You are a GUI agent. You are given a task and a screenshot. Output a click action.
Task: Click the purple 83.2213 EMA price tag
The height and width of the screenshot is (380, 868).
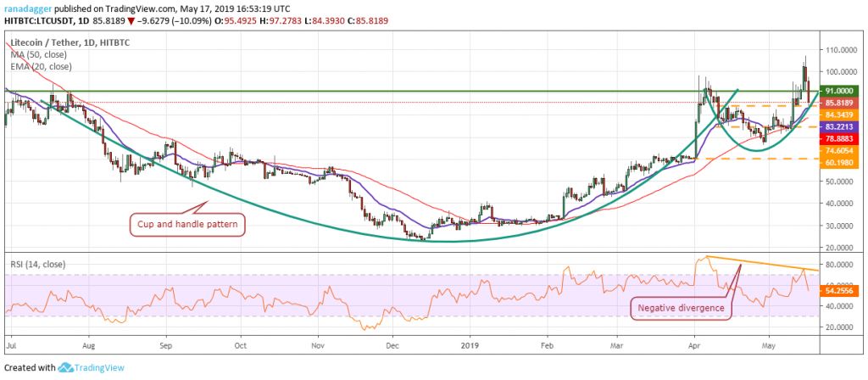(x=837, y=126)
